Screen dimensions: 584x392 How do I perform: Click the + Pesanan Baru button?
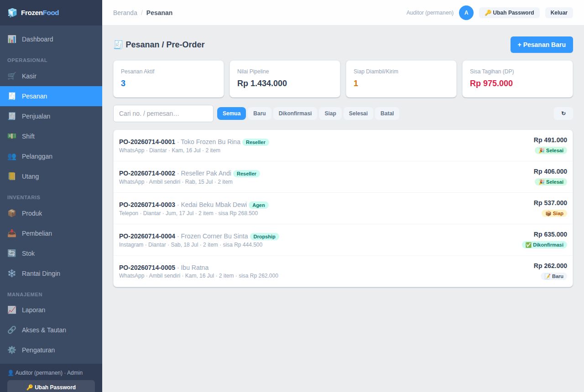pyautogui.click(x=542, y=45)
